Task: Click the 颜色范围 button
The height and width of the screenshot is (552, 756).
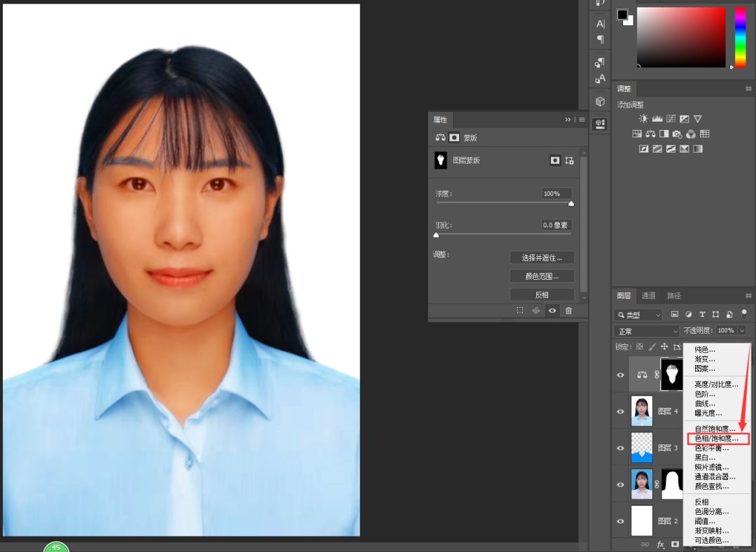Action: (542, 276)
